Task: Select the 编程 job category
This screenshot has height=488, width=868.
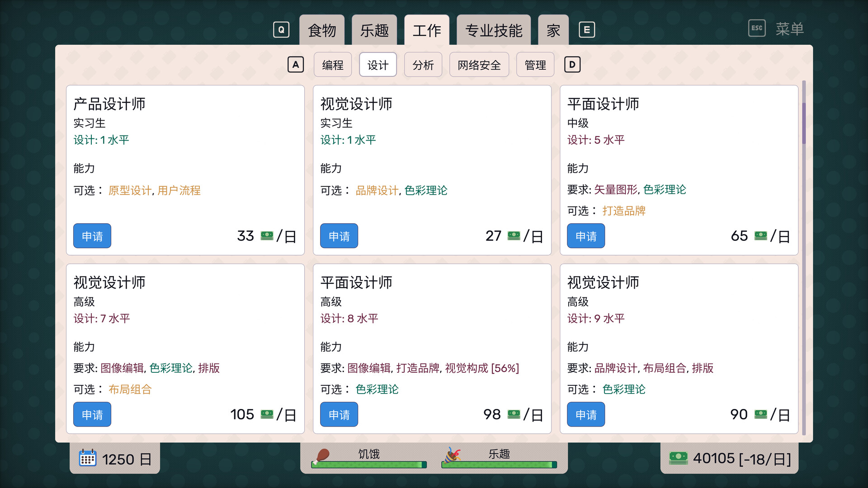Action: click(x=333, y=65)
